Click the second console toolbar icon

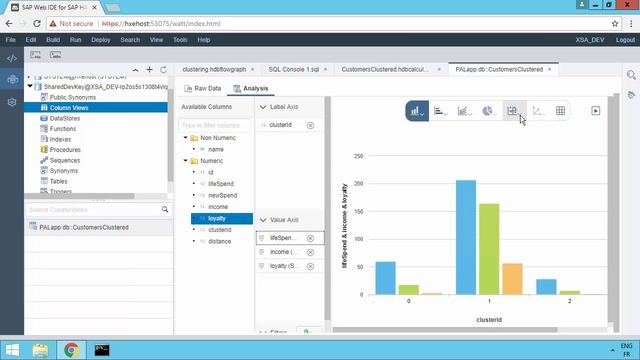pos(56,55)
